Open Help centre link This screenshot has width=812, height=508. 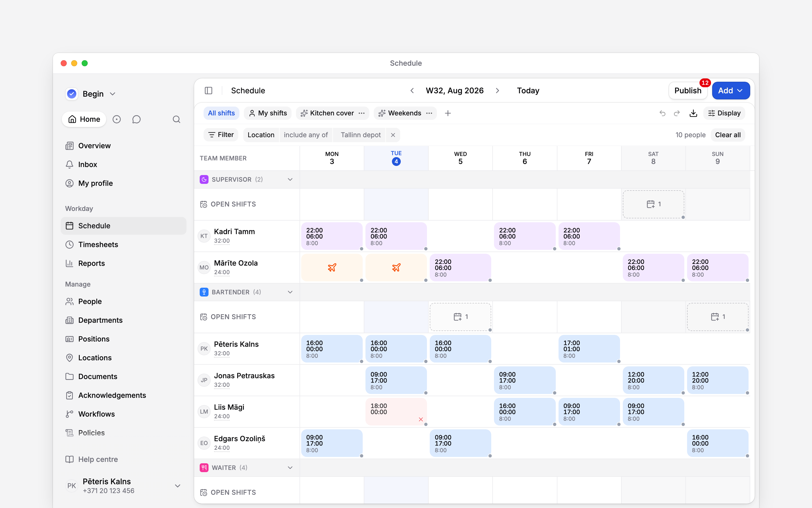124,459
